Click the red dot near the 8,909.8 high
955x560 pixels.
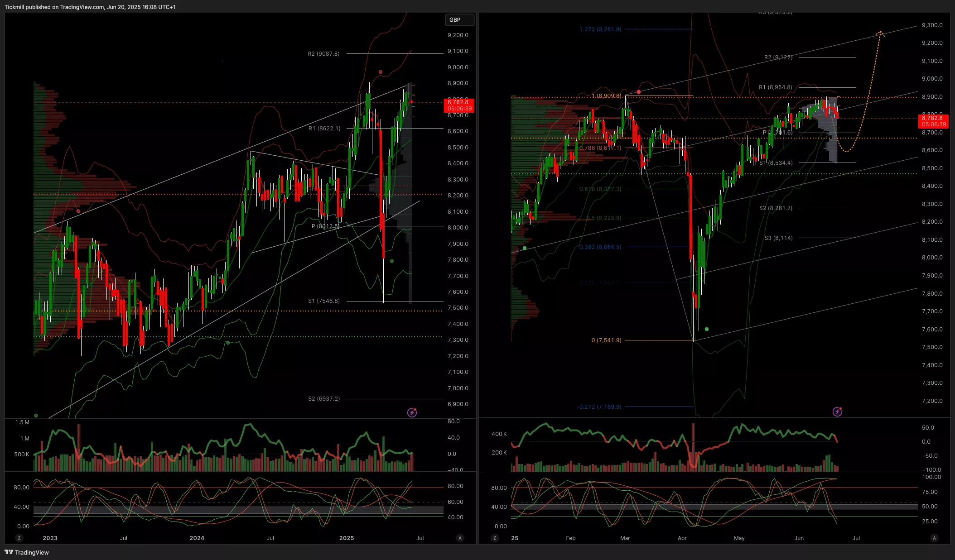coord(639,92)
